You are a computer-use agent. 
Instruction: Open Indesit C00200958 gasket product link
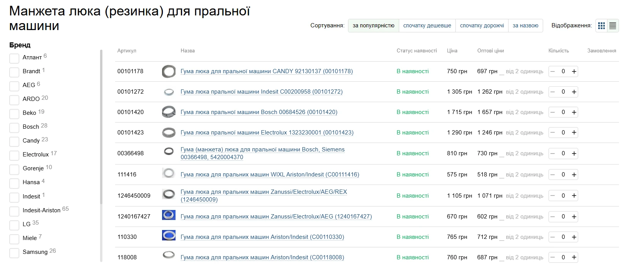click(x=262, y=92)
